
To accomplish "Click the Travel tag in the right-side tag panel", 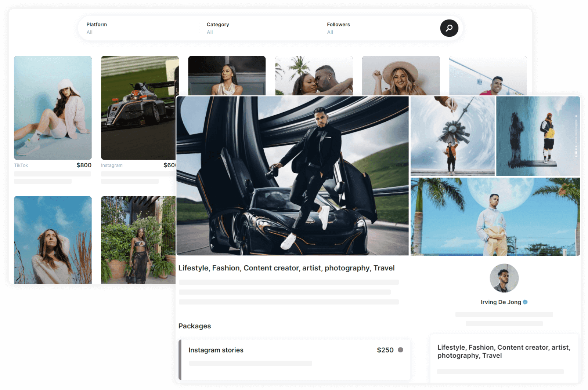I will click(x=492, y=355).
